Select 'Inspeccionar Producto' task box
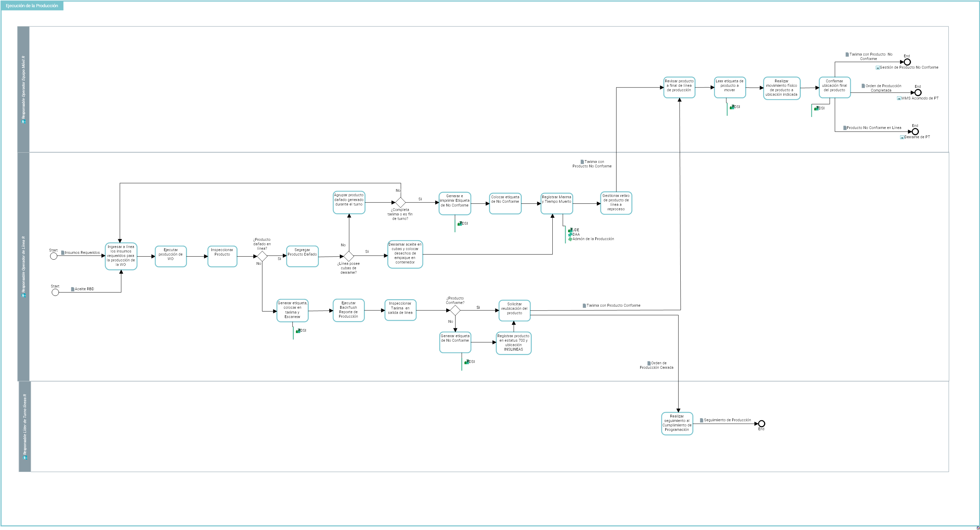The width and height of the screenshot is (980, 530). pos(222,256)
